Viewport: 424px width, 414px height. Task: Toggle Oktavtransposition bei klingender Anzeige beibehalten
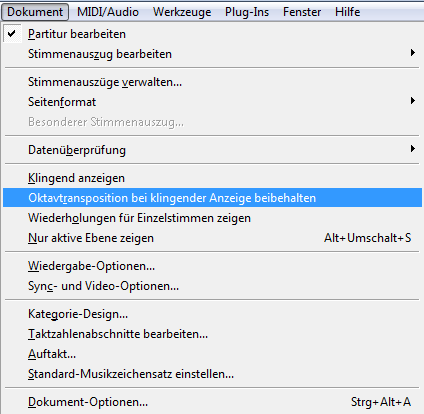pos(212,198)
